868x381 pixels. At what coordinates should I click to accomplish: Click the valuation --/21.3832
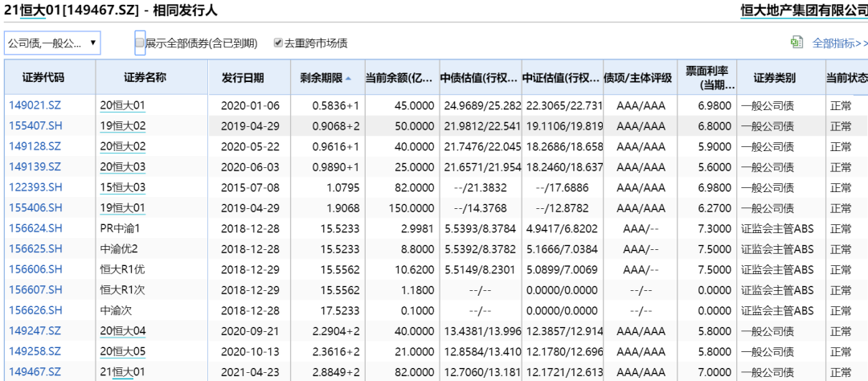[480, 188]
